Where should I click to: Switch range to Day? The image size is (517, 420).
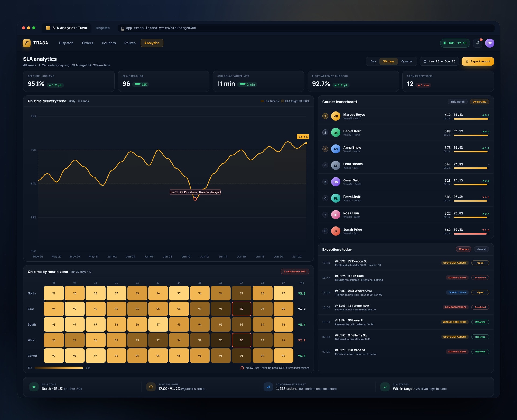(x=373, y=61)
